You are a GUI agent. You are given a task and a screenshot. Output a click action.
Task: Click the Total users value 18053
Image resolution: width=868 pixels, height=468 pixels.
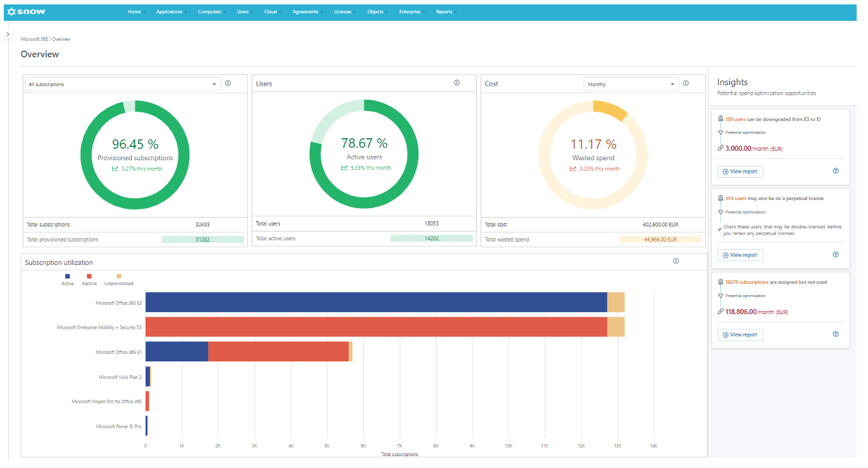point(432,223)
